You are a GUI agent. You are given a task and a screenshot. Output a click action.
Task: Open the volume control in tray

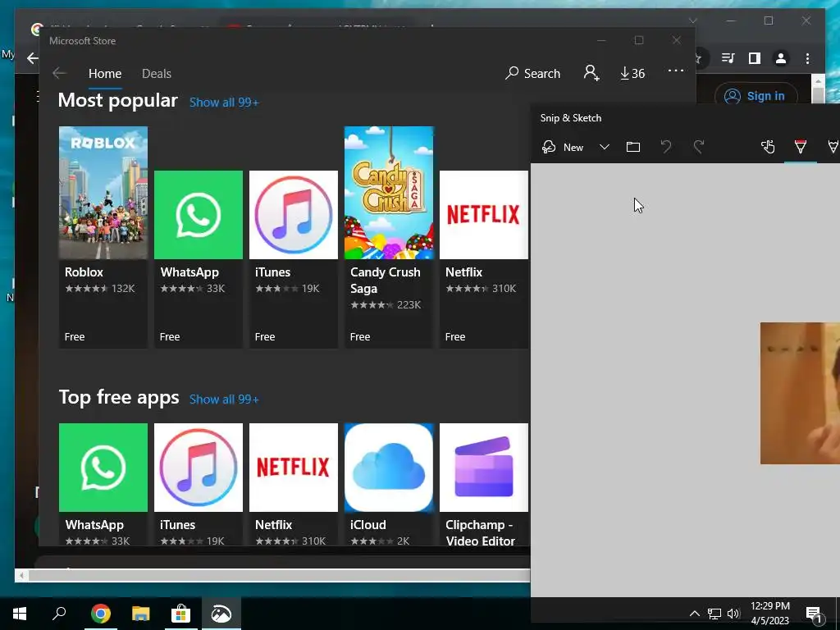click(733, 614)
